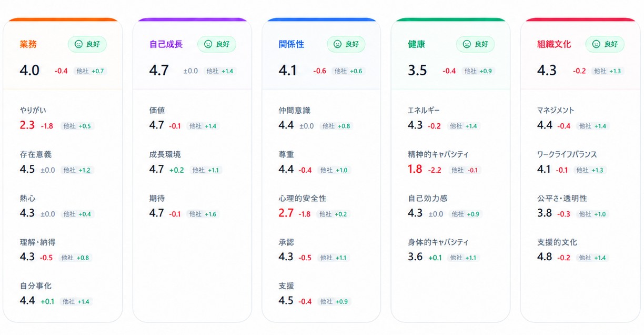
Task: Click the smiley icon in 組織文化 card
Action: (596, 44)
